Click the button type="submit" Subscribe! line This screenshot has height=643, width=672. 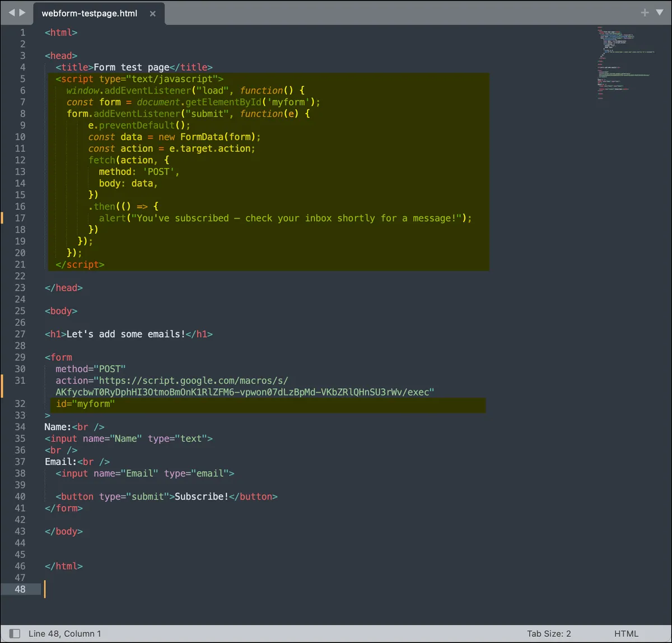pos(167,496)
